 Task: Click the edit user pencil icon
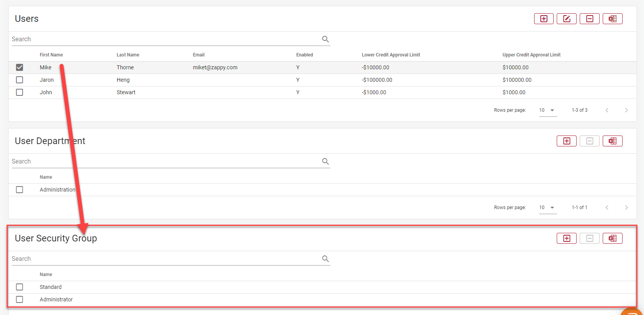(566, 19)
